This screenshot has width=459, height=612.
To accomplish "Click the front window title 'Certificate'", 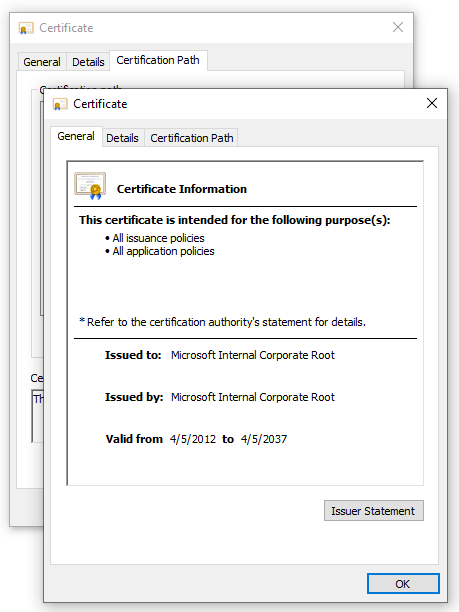I will [100, 104].
